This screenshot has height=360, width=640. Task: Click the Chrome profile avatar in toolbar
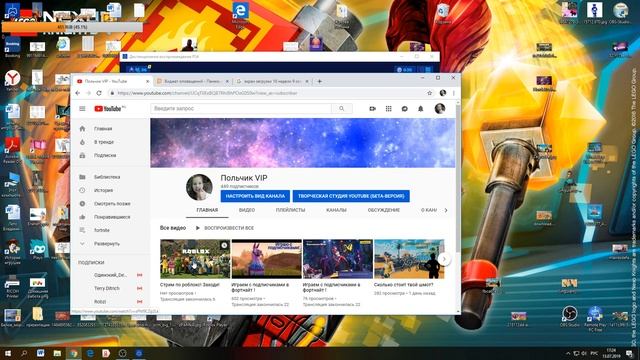(442, 93)
